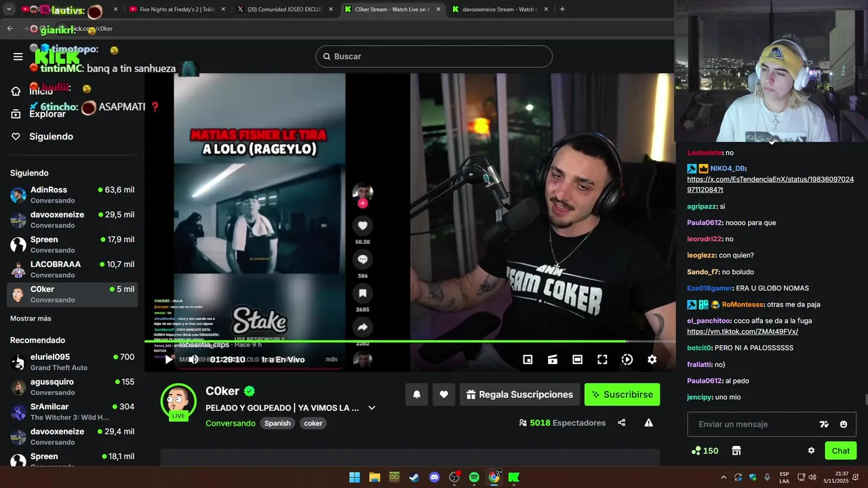
Task: Open video player settings gear
Action: point(652,360)
